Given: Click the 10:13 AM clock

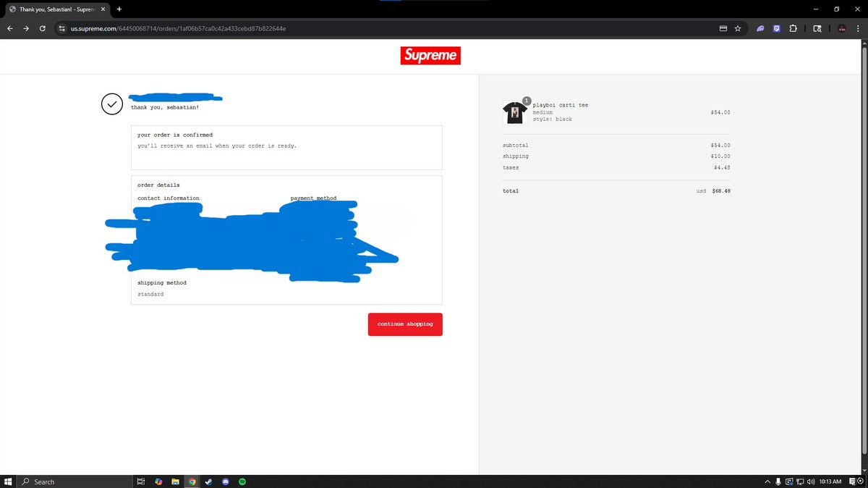Looking at the screenshot, I should (830, 481).
